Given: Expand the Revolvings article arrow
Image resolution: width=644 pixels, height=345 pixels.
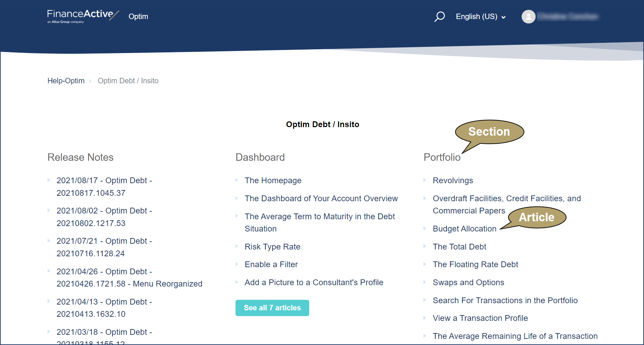Looking at the screenshot, I should (x=425, y=180).
